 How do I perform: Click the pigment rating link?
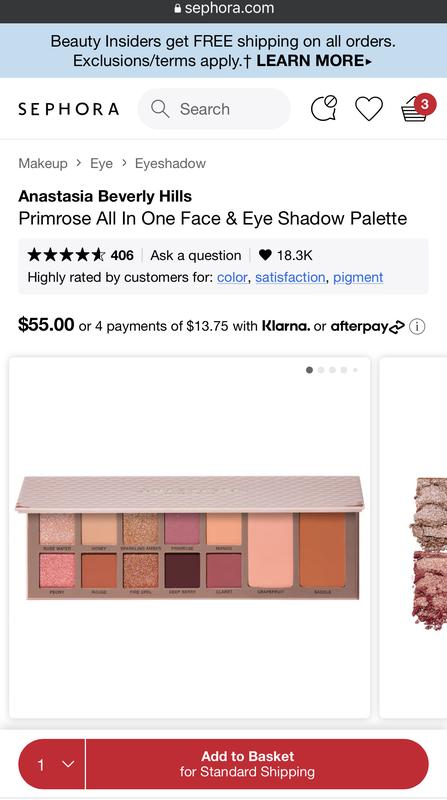click(358, 277)
